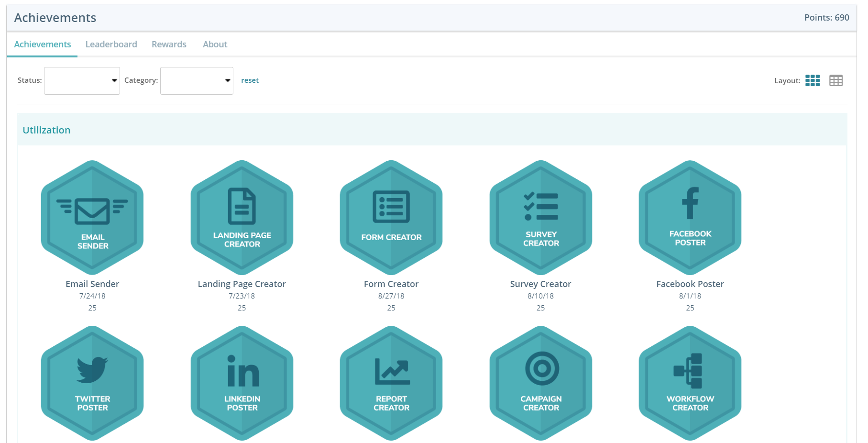Click the 7/23/18 date
This screenshot has height=443, width=868.
pos(242,296)
